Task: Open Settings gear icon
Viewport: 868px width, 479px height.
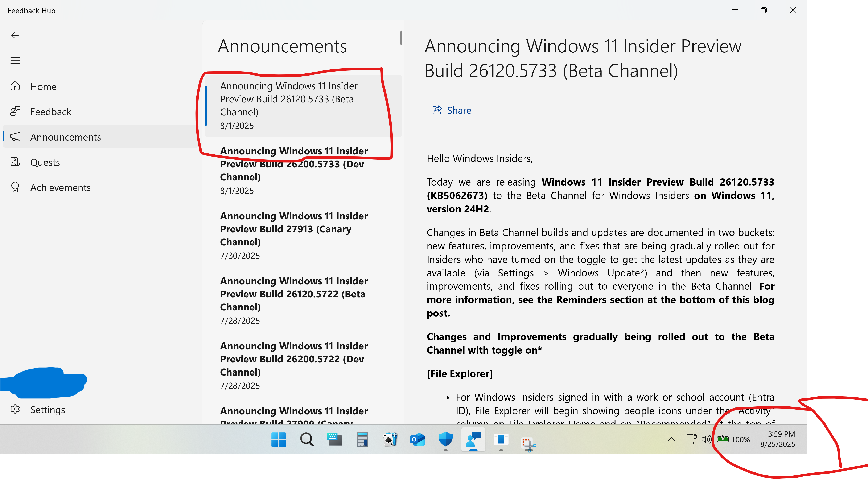Action: point(15,410)
